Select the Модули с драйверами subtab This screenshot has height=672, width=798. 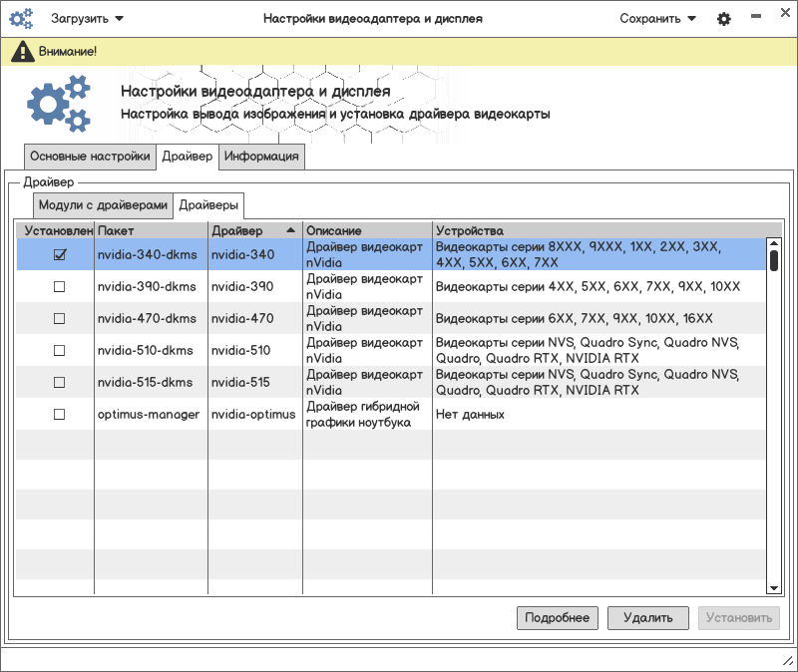point(103,205)
